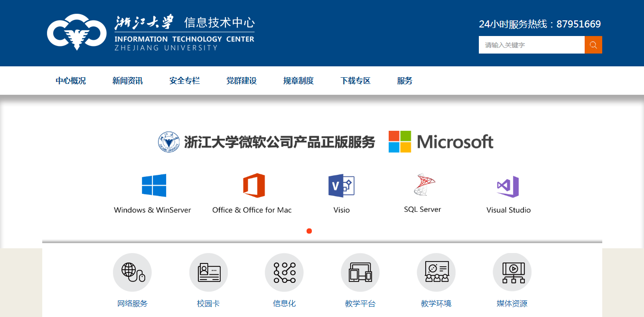The image size is (644, 317).
Task: Focus the 请输入关键字 search field
Action: tap(532, 45)
